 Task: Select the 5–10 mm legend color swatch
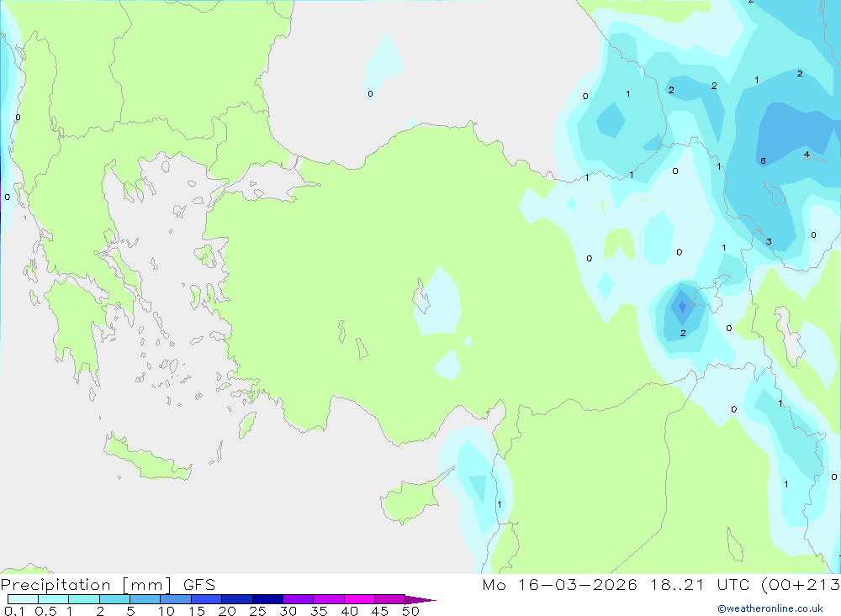click(x=145, y=599)
